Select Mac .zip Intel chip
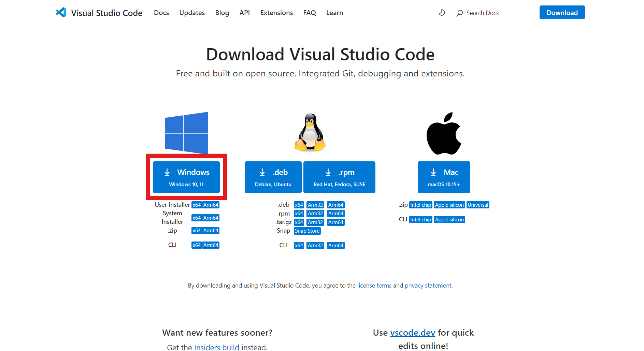This screenshot has width=644, height=351. (421, 205)
